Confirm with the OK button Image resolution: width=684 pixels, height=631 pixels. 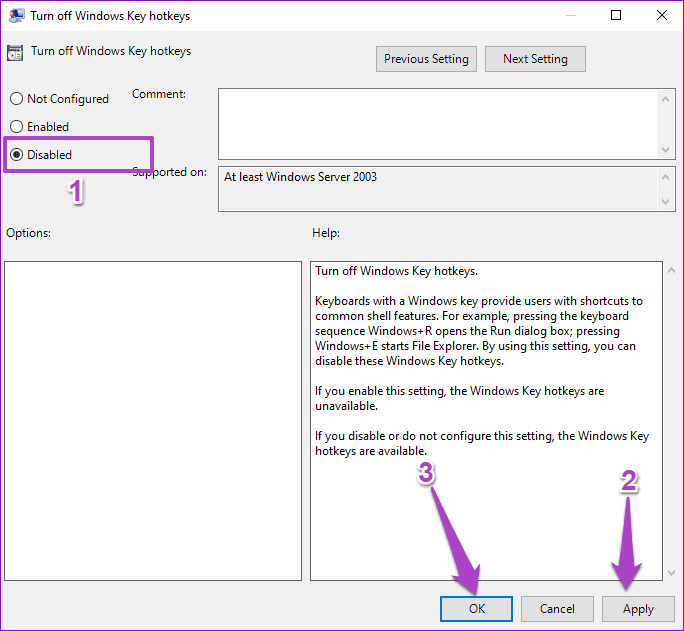click(x=476, y=609)
